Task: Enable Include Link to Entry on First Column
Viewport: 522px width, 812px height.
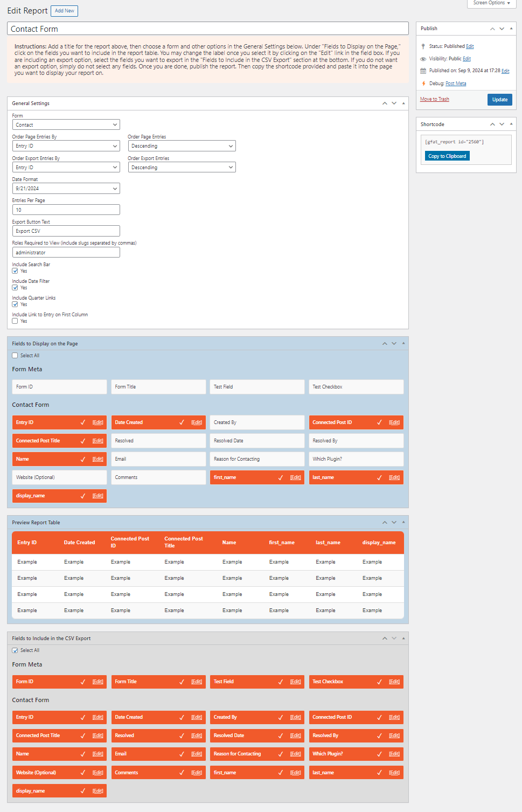Action: [x=15, y=321]
